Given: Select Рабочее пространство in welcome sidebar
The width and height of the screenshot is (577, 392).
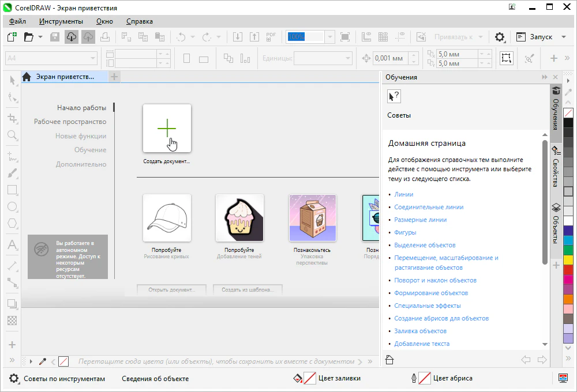Looking at the screenshot, I should pyautogui.click(x=70, y=122).
